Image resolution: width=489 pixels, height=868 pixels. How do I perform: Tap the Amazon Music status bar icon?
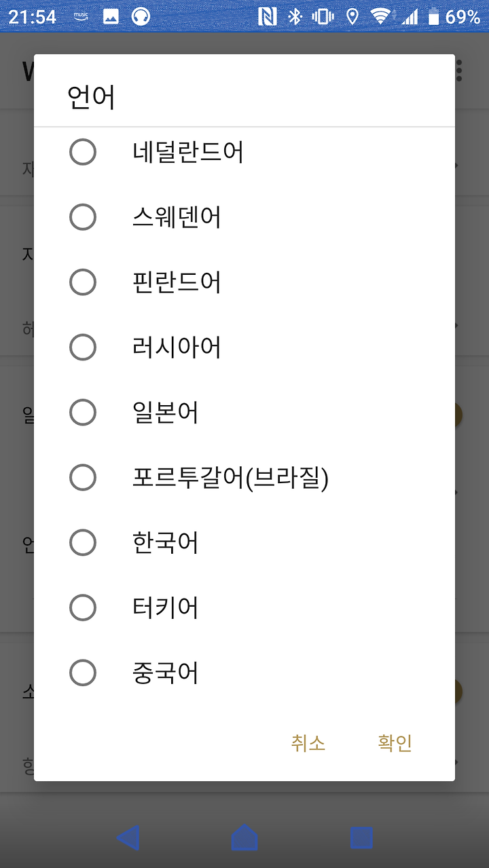[81, 16]
